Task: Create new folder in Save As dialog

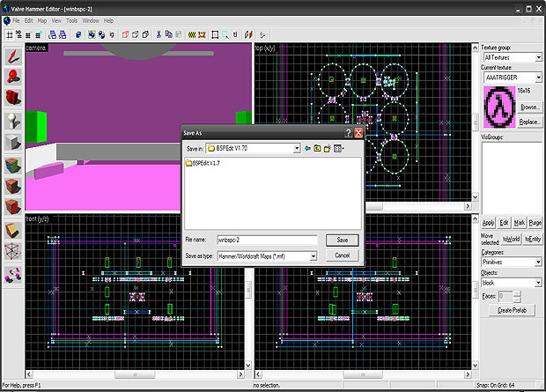Action: [328, 149]
